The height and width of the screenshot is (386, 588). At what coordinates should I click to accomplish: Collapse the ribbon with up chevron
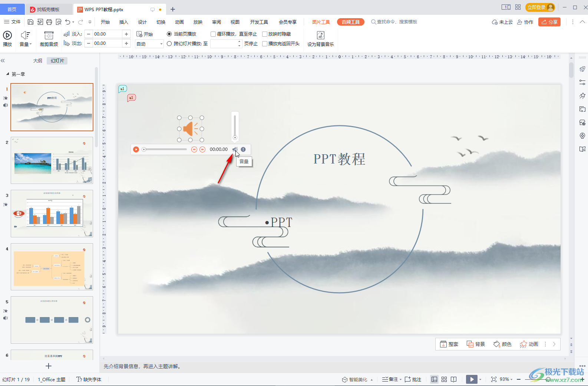(582, 22)
